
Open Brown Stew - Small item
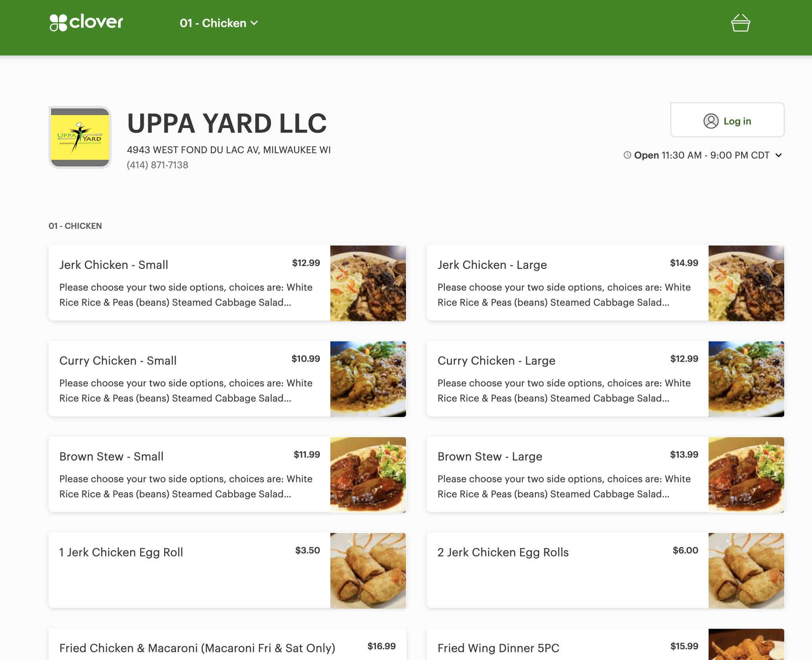(x=111, y=456)
